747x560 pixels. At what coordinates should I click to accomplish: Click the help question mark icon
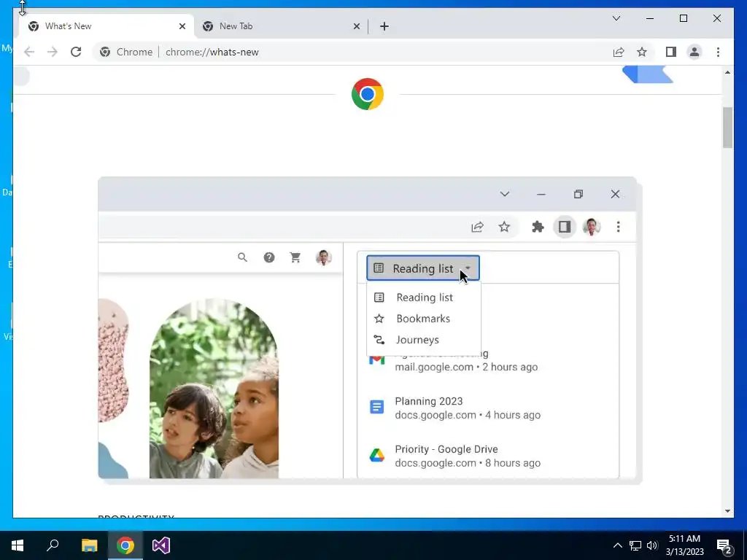click(269, 257)
